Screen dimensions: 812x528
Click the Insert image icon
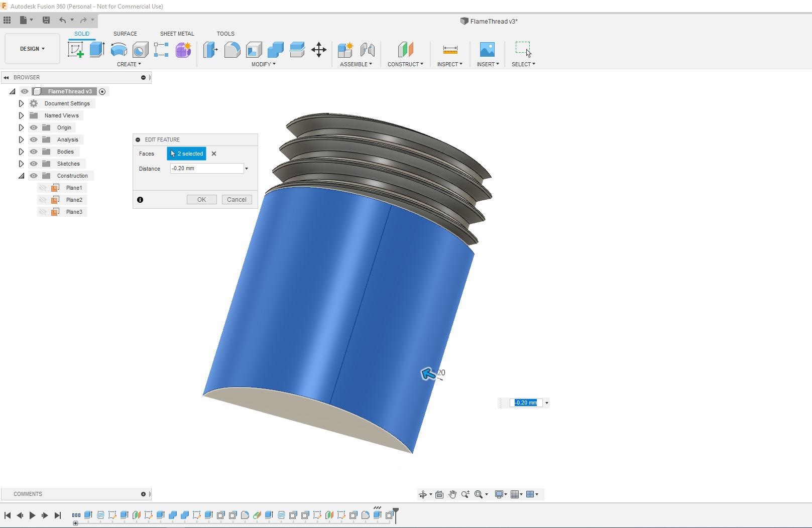[487, 50]
